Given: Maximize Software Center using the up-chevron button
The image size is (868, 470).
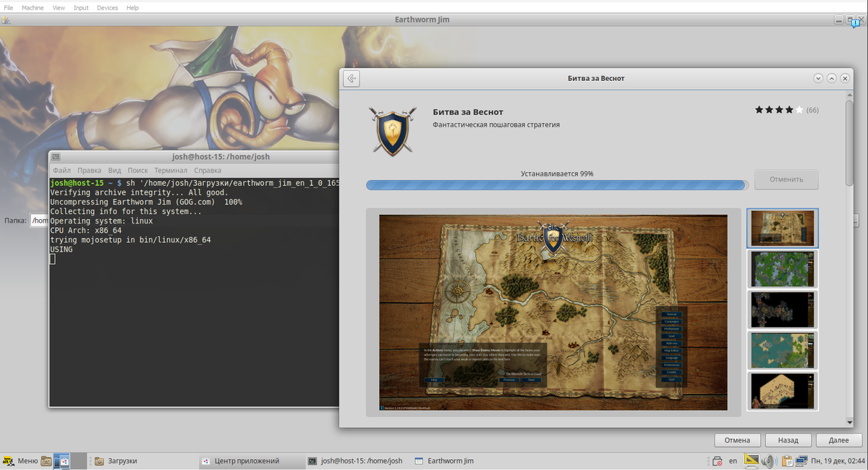Looking at the screenshot, I should [x=831, y=78].
